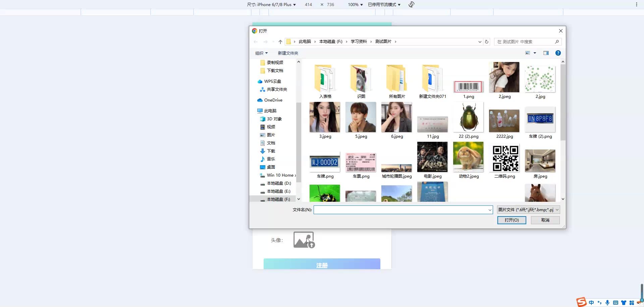
Task: Select the WPS云盘 sidebar item
Action: [x=269, y=81]
